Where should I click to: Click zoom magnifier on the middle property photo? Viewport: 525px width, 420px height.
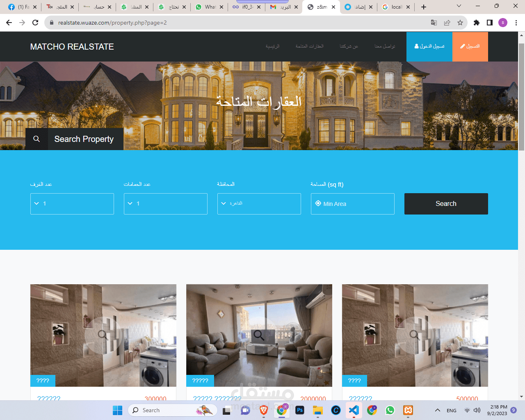259,335
